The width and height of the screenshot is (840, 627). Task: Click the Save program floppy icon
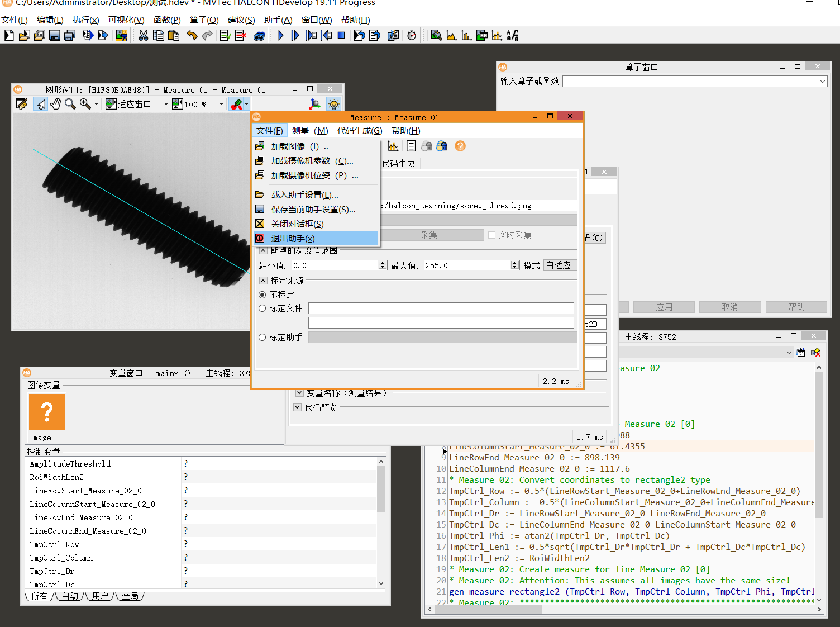point(54,35)
